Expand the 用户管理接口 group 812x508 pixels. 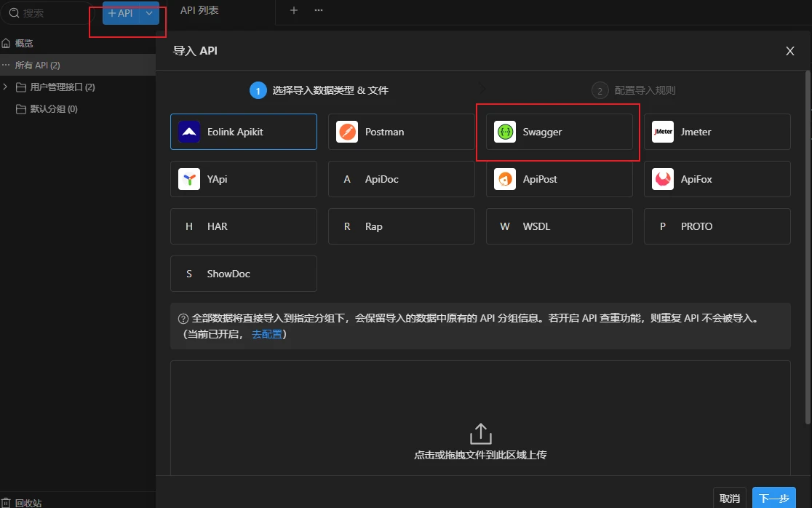[5, 87]
